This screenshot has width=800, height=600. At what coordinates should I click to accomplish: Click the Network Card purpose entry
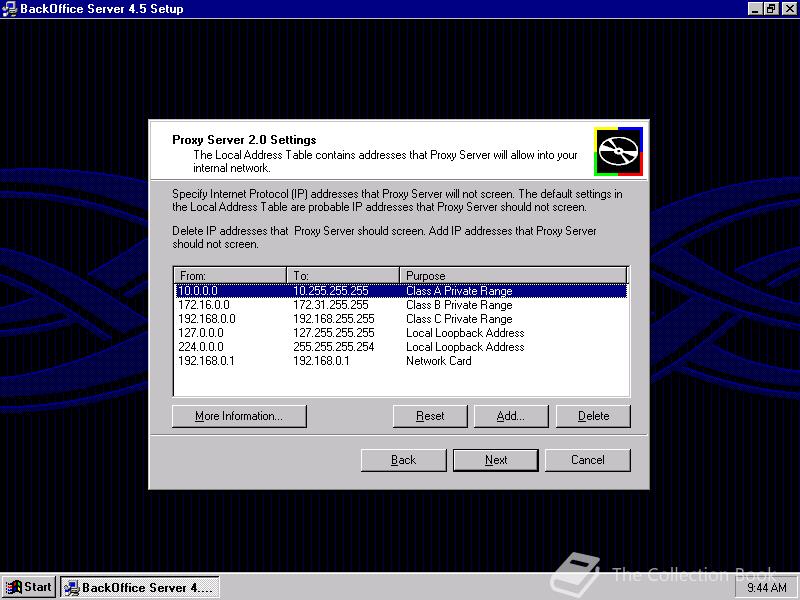(x=439, y=361)
